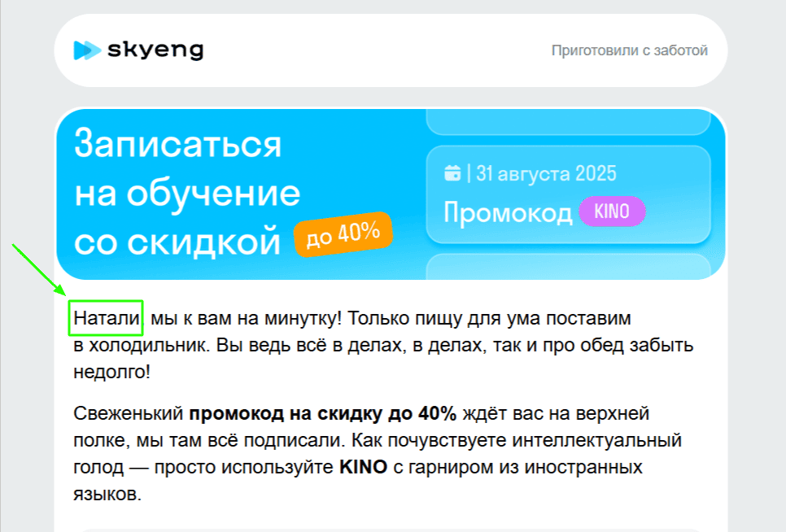Viewport: 786px width, 532px height.
Task: Click bold word KINO in the paragraph
Action: tap(364, 467)
